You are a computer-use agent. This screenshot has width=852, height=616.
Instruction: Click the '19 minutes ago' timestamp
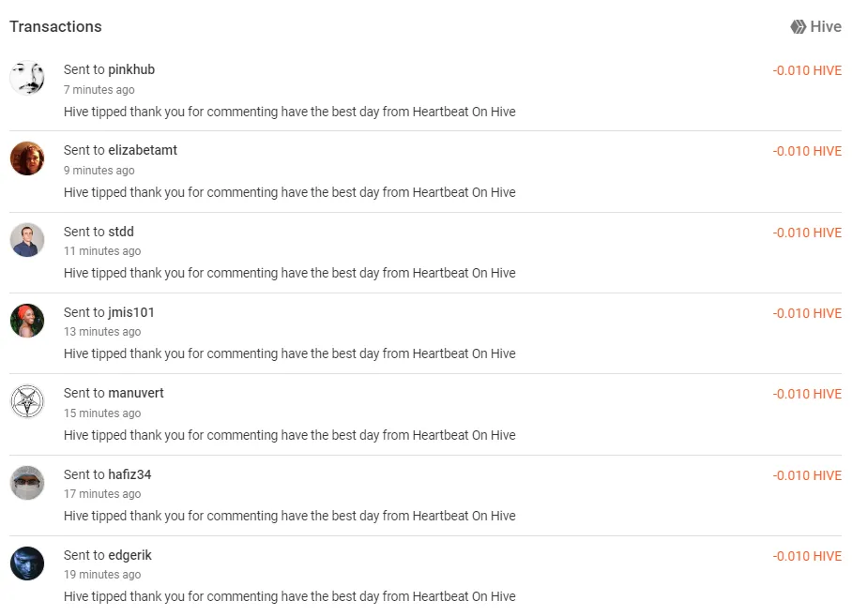click(102, 575)
